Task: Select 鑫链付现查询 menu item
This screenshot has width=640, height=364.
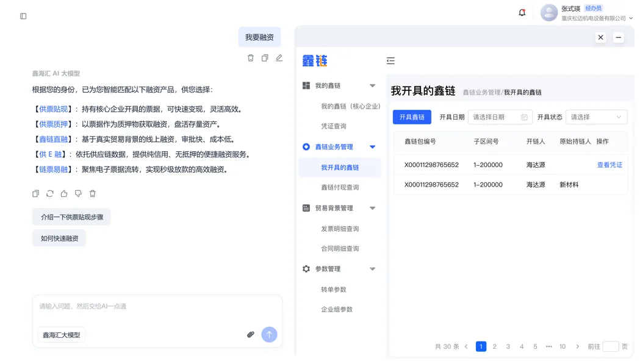Action: [x=340, y=188]
